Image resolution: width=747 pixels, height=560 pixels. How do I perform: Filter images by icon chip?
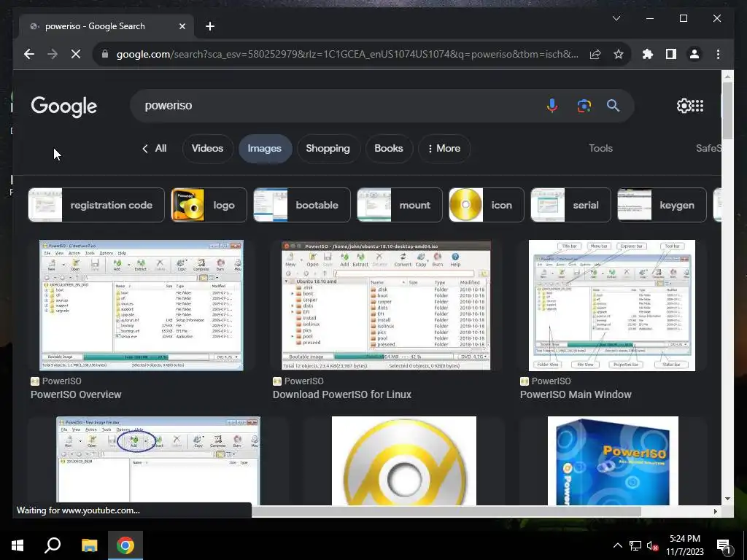pos(487,205)
